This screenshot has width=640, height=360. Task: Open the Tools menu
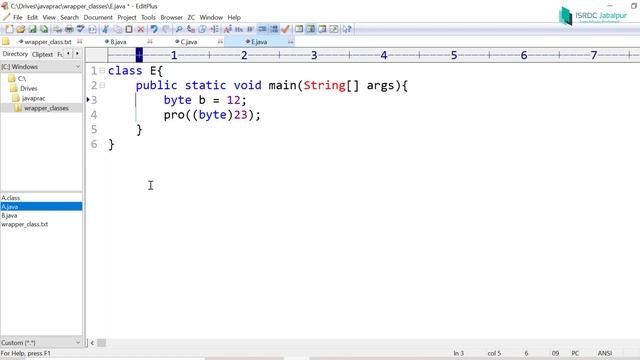[148, 18]
